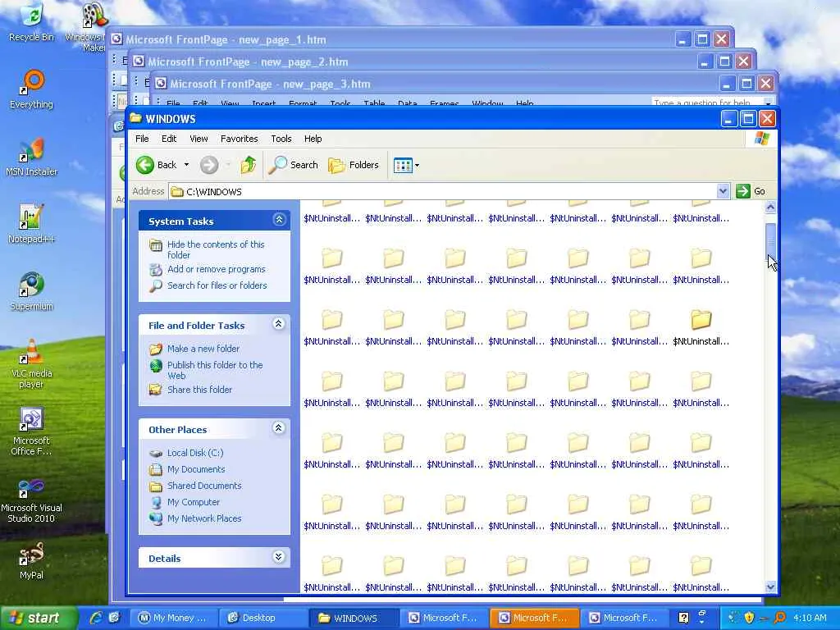Click the Back arrow in Explorer toolbar

click(x=156, y=165)
